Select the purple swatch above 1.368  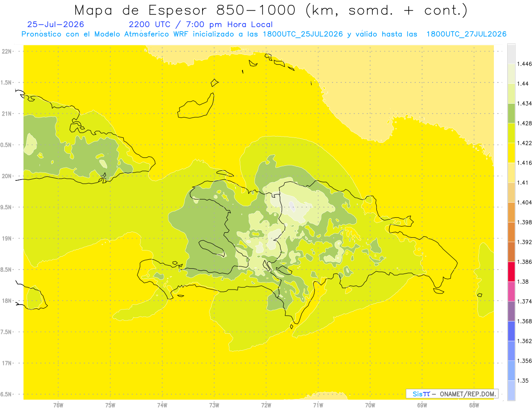click(x=511, y=311)
